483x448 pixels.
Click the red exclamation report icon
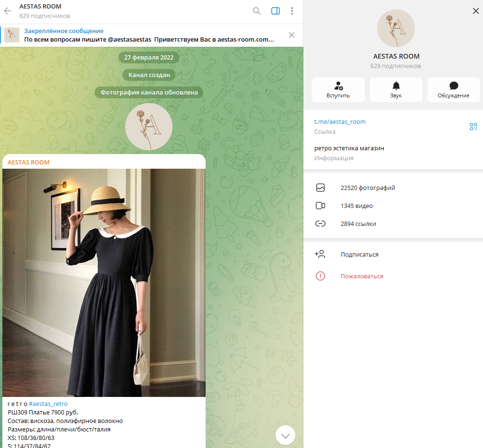[320, 276]
